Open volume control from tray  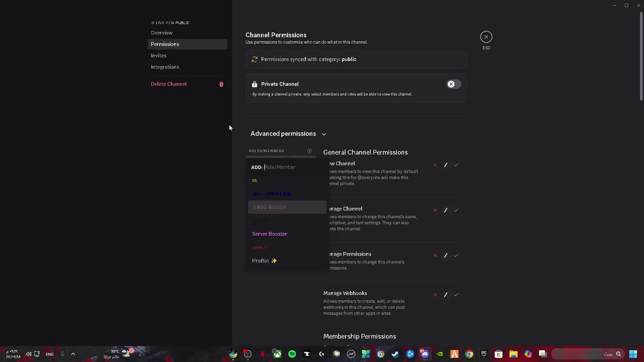pyautogui.click(x=29, y=354)
